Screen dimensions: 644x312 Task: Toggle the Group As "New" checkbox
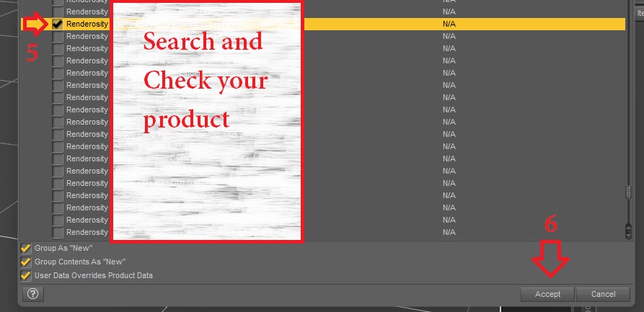(26, 249)
